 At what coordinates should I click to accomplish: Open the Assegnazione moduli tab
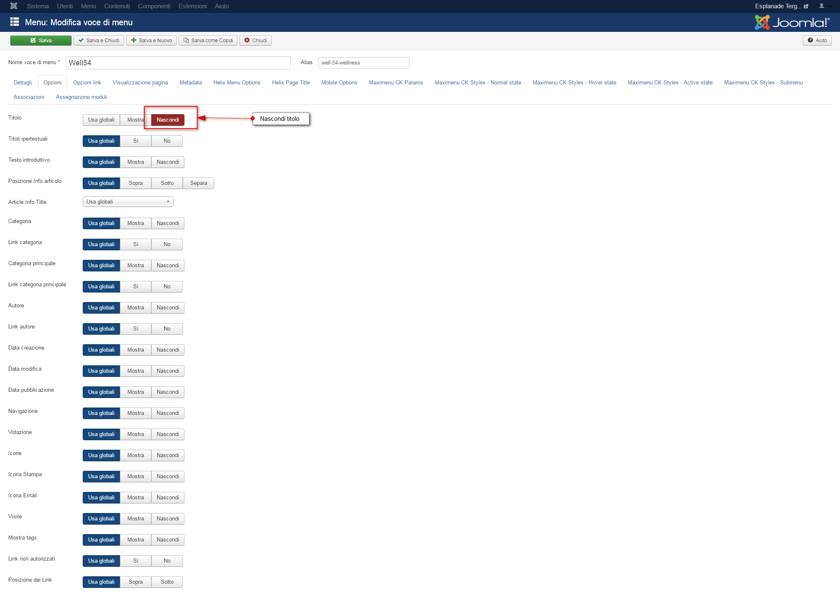pyautogui.click(x=81, y=97)
